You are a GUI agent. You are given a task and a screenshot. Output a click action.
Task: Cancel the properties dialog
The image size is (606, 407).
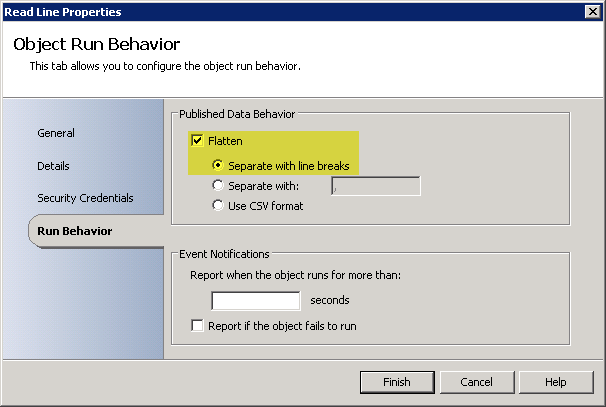(x=476, y=382)
